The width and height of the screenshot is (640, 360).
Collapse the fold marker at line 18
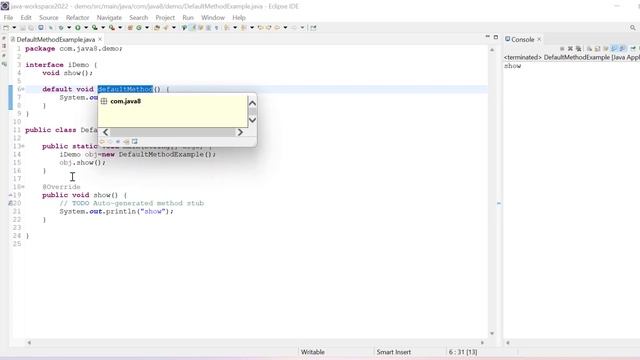tap(23, 187)
